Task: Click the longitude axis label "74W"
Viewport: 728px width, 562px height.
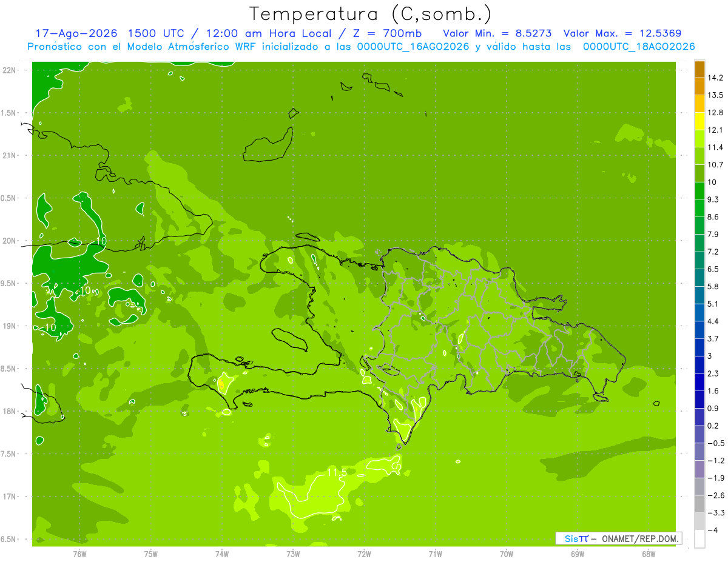Action: [x=222, y=554]
